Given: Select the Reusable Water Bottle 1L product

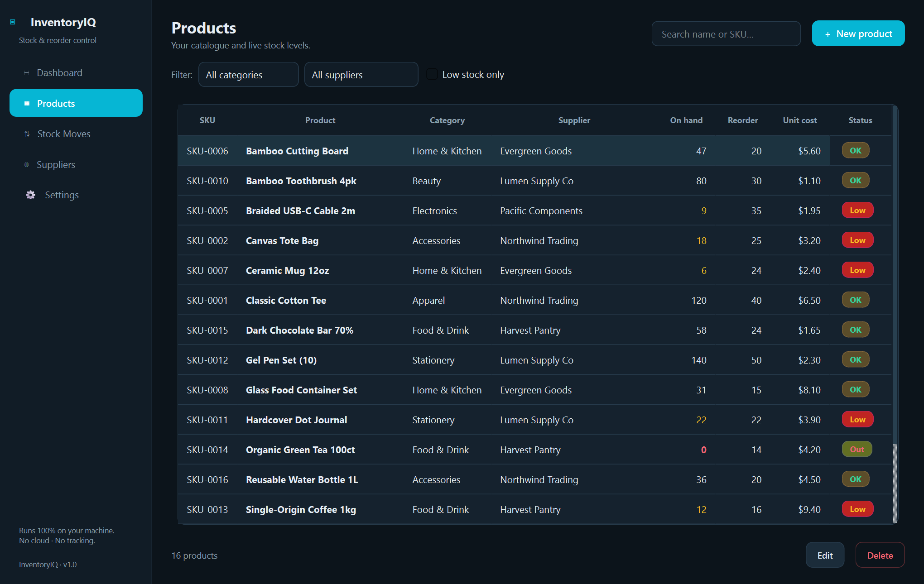Looking at the screenshot, I should coord(302,480).
